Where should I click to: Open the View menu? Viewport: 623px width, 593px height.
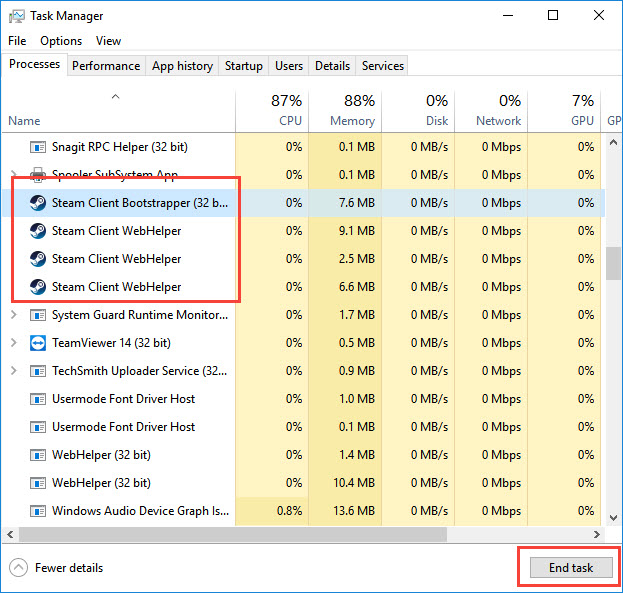click(x=108, y=41)
